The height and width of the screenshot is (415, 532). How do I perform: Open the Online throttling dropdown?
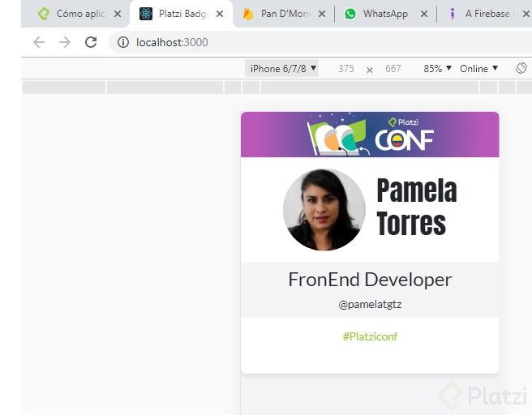[478, 69]
